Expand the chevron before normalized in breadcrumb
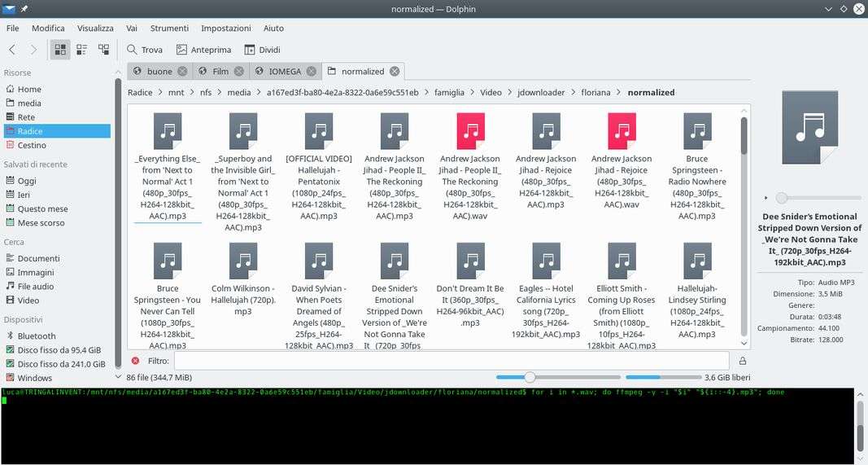The height and width of the screenshot is (465, 868). pos(619,93)
